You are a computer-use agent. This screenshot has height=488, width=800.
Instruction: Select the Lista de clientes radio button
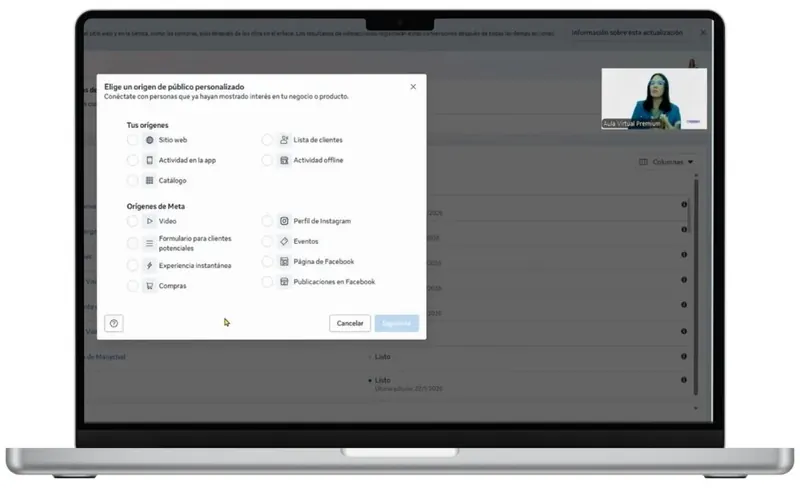click(x=267, y=140)
